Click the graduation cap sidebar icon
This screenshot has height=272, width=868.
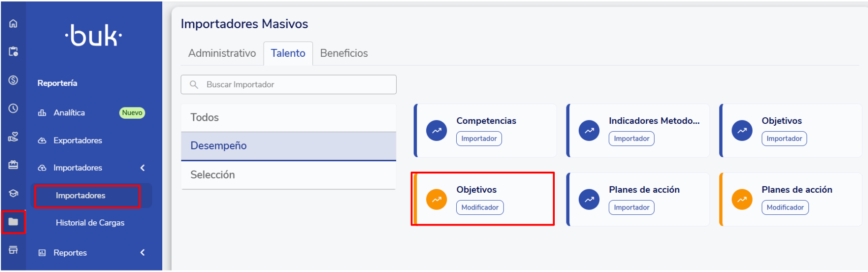(13, 193)
